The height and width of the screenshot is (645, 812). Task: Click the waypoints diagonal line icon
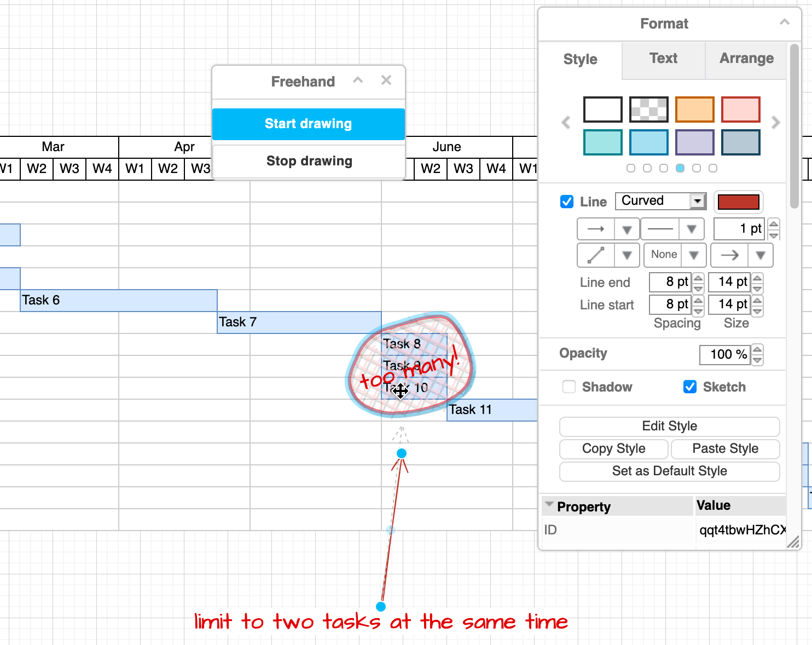click(596, 255)
